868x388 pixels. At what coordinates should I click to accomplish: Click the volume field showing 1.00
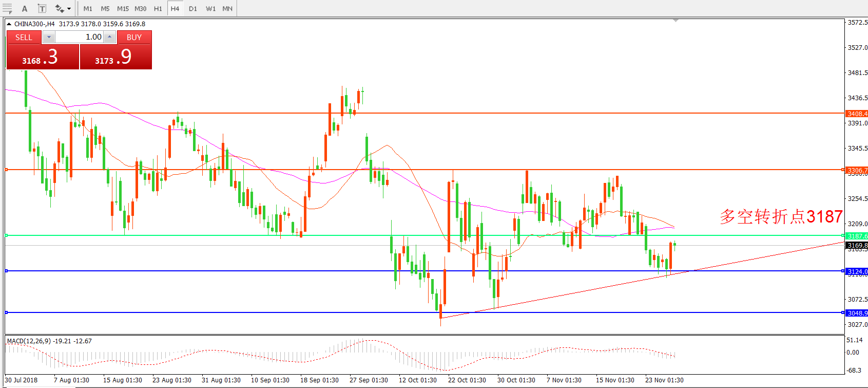coord(79,37)
